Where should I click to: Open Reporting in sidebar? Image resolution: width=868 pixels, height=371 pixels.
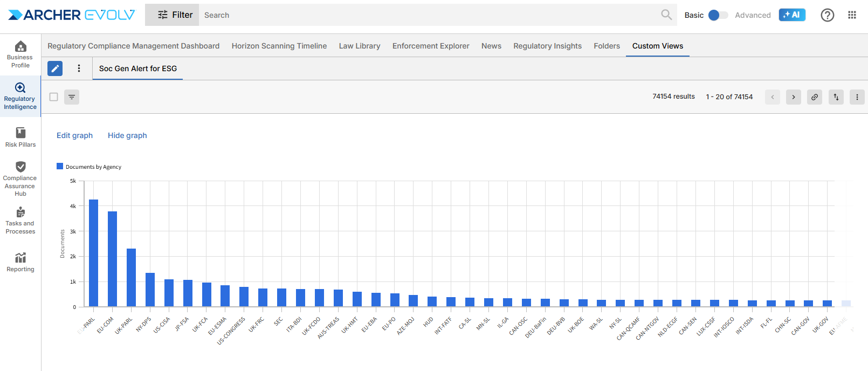click(20, 262)
